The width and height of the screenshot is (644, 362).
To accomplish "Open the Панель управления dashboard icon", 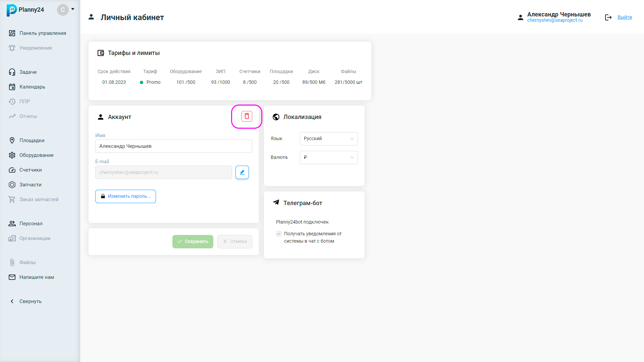I will tap(12, 33).
